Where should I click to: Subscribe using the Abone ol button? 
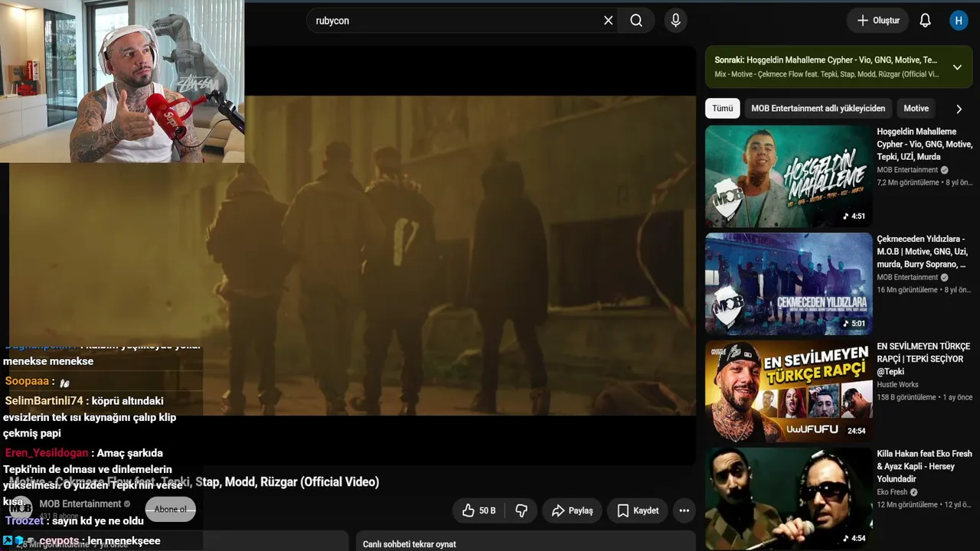pyautogui.click(x=170, y=509)
